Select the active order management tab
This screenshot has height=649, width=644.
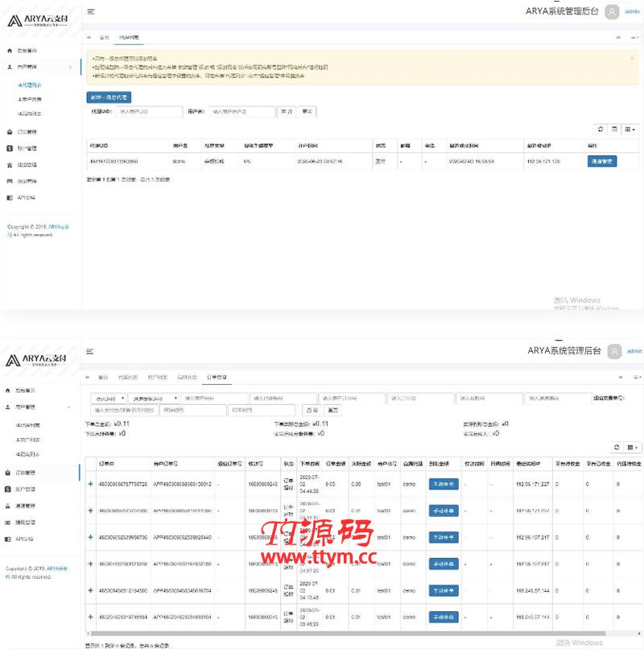click(x=217, y=377)
